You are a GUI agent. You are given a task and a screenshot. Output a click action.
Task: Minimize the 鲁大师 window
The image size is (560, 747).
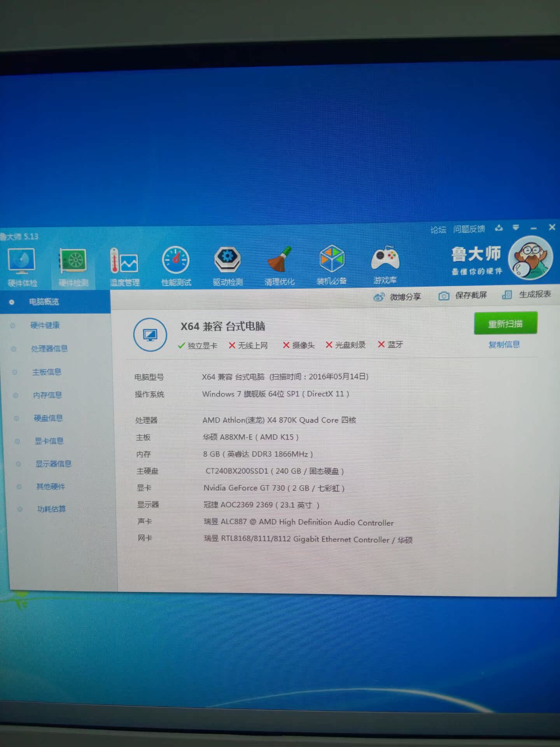tap(534, 228)
